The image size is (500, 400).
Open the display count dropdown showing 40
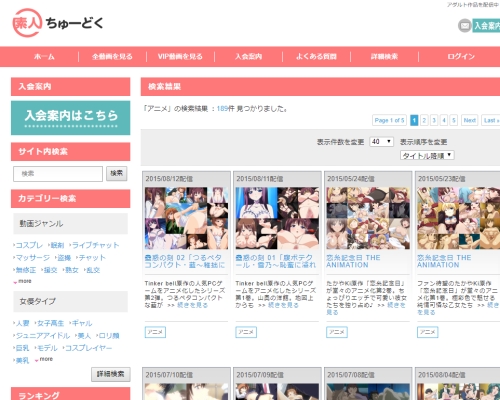coord(381,142)
